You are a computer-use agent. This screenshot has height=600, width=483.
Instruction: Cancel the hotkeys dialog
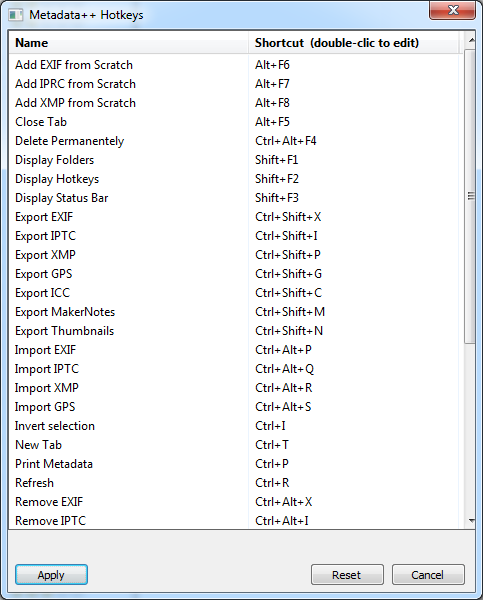428,575
